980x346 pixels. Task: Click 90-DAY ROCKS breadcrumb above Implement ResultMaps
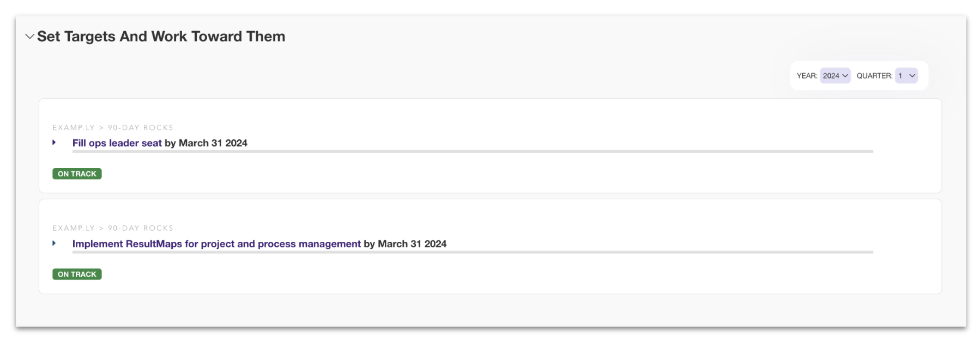pos(140,228)
